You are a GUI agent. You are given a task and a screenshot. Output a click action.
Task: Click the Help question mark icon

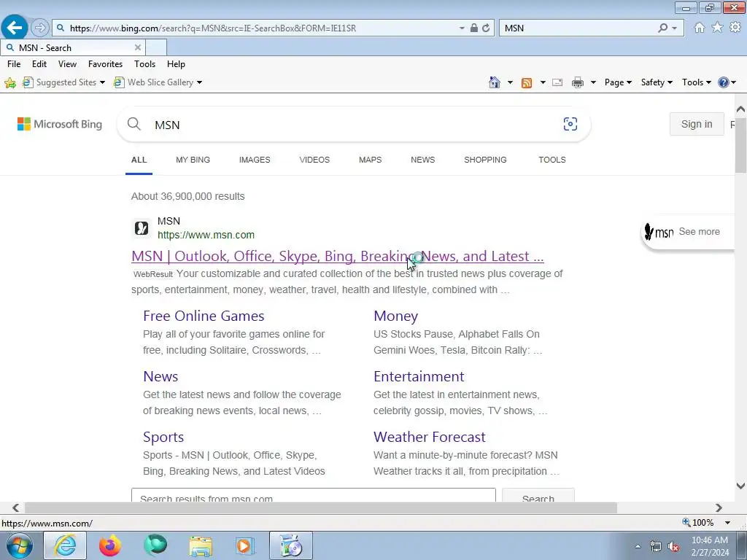pyautogui.click(x=723, y=82)
